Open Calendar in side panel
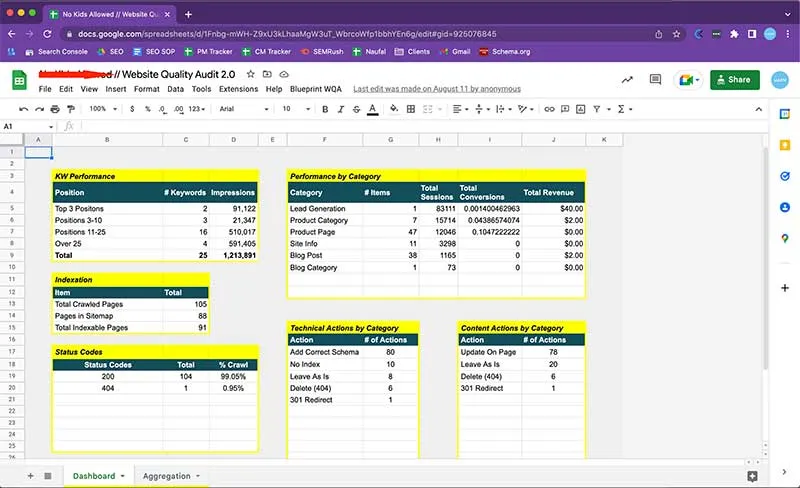This screenshot has width=800, height=488. coord(785,114)
